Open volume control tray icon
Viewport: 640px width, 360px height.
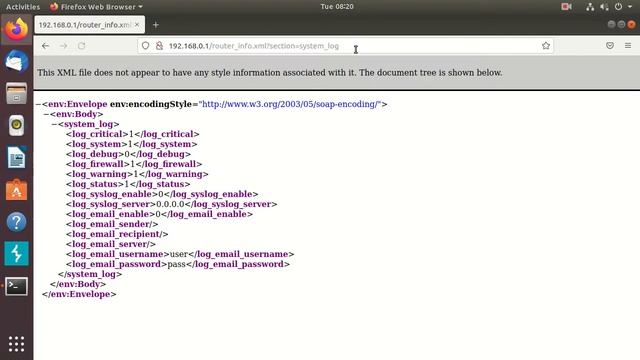(604, 7)
